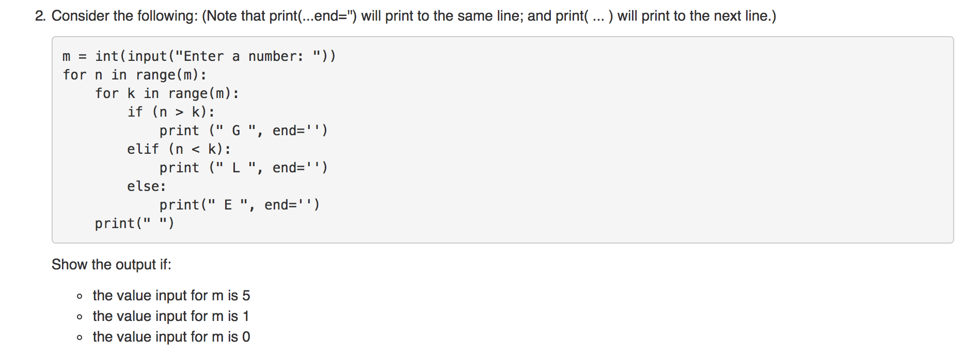Click the bullet marker before "m is 5"

80,297
